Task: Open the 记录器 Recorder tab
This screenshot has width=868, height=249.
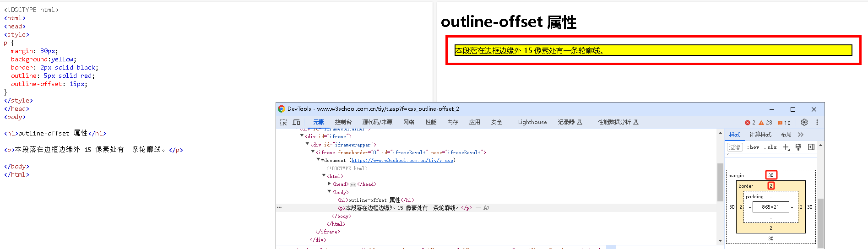Action: tap(570, 122)
